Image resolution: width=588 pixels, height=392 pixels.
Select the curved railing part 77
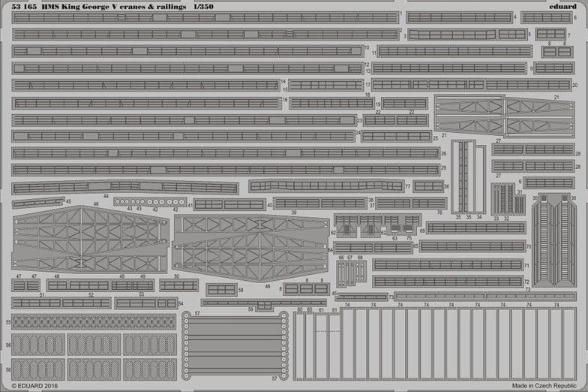pyautogui.click(x=325, y=185)
